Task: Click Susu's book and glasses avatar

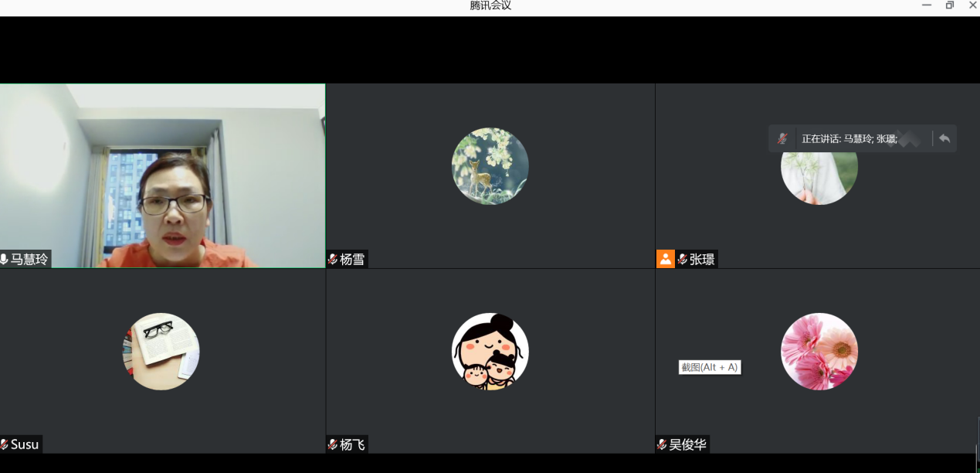Action: coord(161,351)
